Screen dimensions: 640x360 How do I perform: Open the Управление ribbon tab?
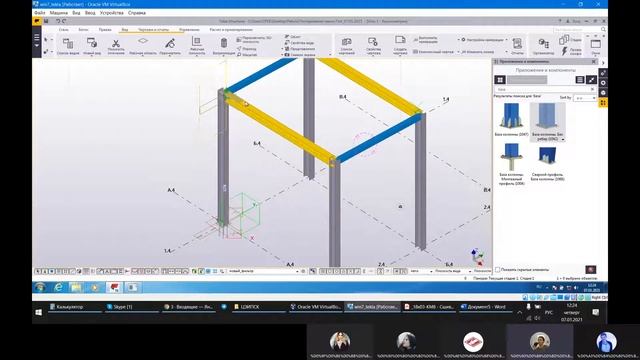[x=189, y=30]
